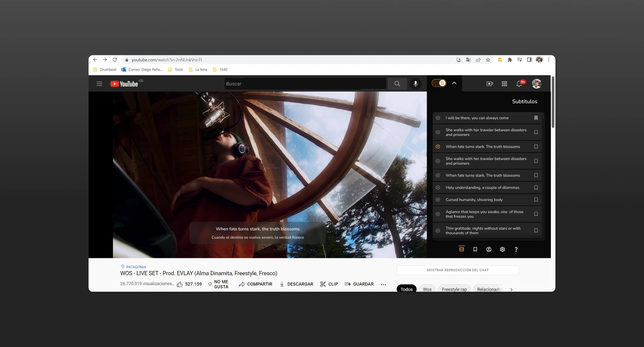This screenshot has height=347, width=644.
Task: Open the extension settings gear
Action: 502,249
